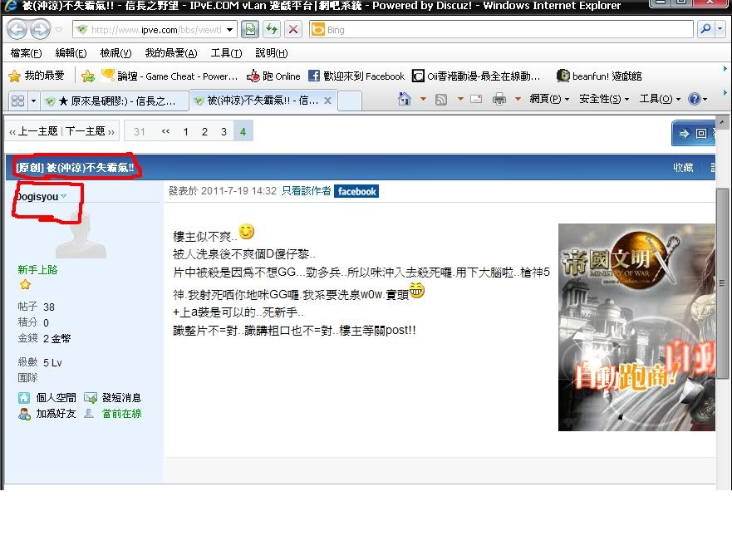Open the 檢視(V) menu
Viewport: 732px width, 560px height.
tap(115, 53)
